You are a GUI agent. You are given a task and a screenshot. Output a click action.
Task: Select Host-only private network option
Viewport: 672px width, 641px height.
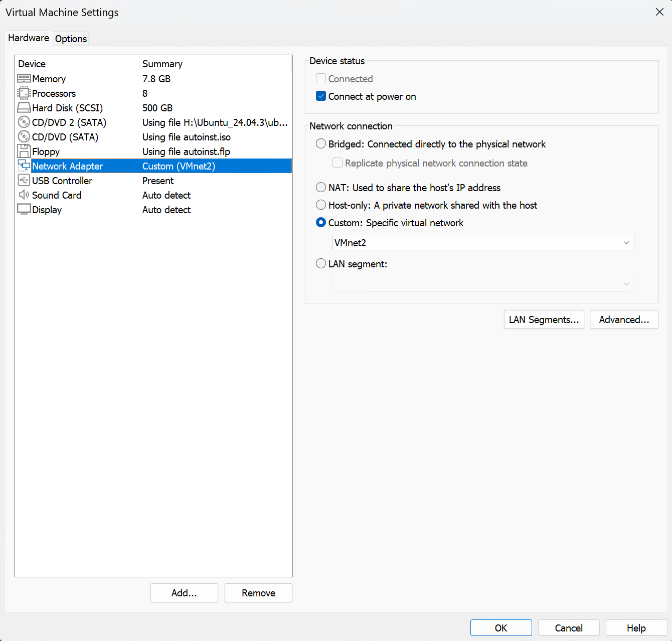[321, 205]
